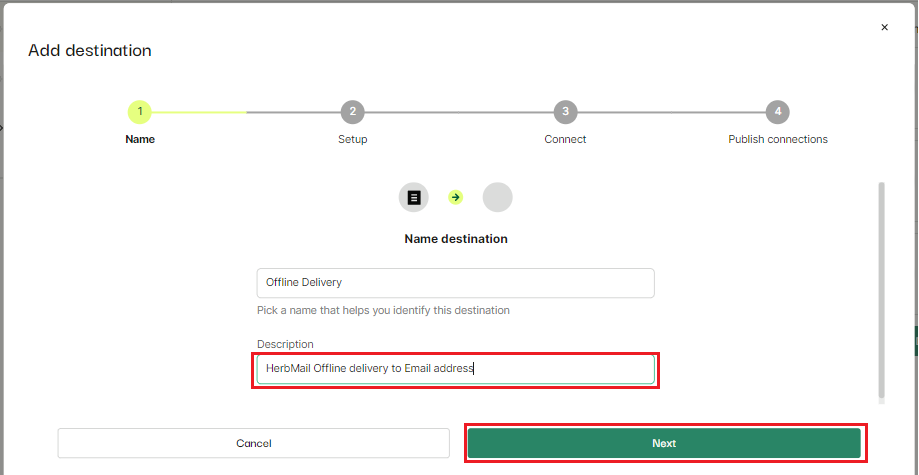Click the Next button
The image size is (919, 475).
(664, 443)
